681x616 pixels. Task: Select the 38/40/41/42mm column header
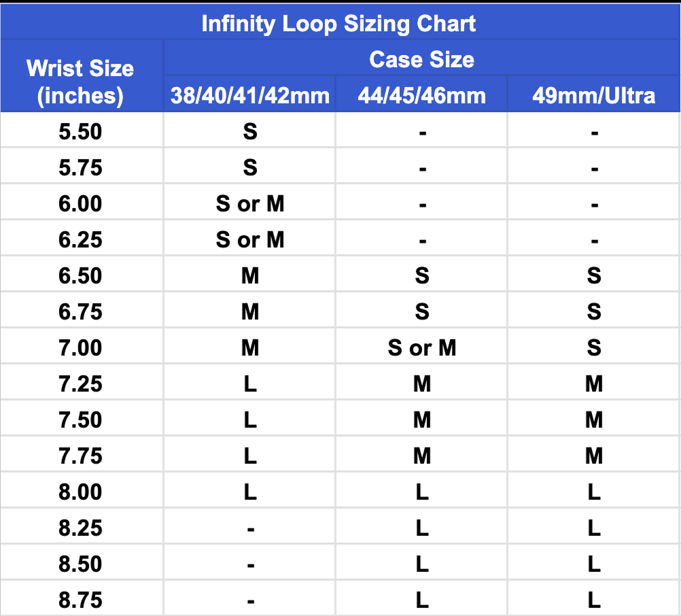pyautogui.click(x=249, y=95)
